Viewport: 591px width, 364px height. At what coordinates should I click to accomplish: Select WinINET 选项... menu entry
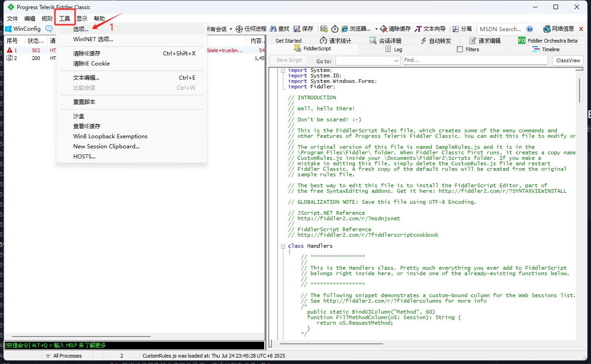[x=131, y=39]
